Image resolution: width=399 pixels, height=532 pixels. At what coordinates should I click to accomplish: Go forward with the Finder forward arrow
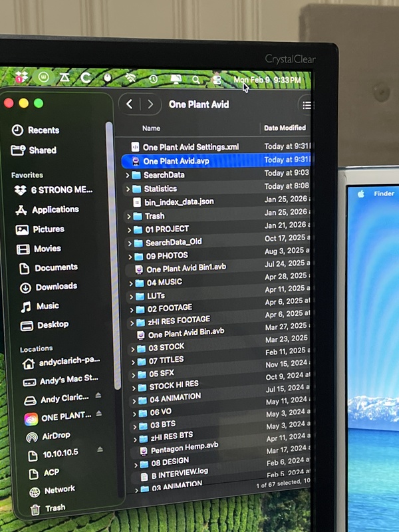tap(151, 104)
